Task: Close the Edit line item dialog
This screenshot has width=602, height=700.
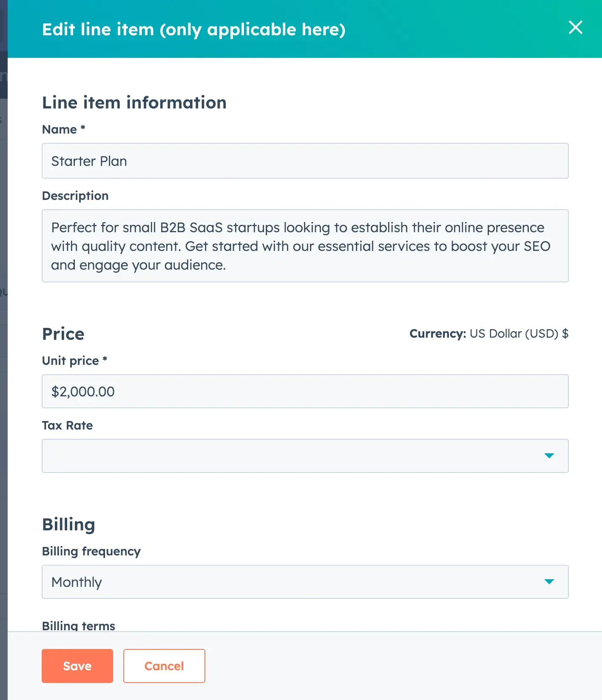Action: 575,28
